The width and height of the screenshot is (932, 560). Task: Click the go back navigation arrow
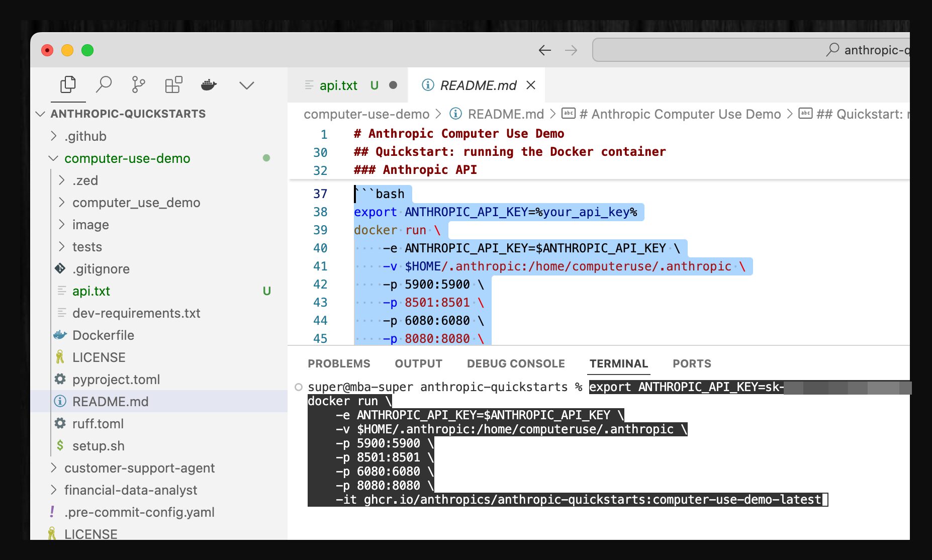tap(544, 50)
